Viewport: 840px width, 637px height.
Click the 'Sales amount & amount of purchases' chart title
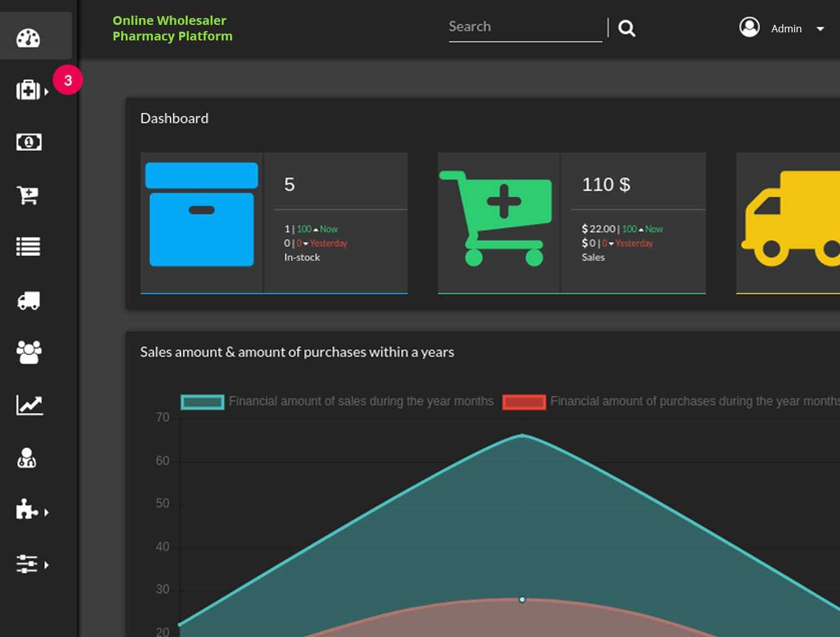click(297, 352)
